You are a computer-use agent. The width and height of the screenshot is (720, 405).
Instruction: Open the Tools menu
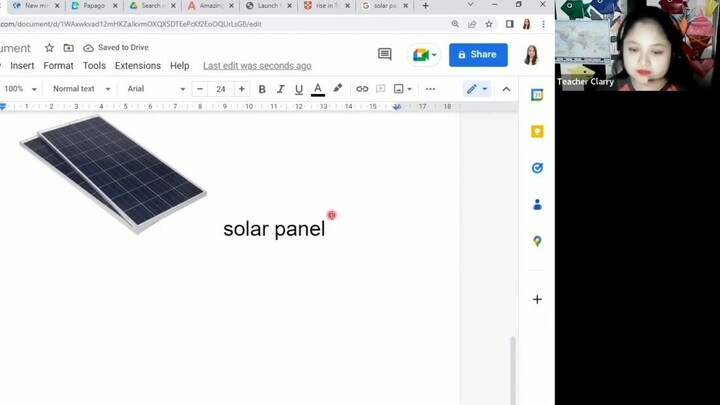pyautogui.click(x=94, y=66)
